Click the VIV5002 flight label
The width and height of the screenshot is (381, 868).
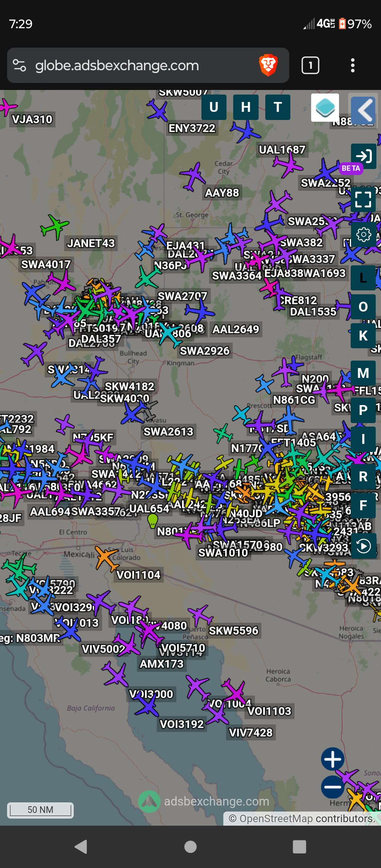tap(103, 649)
